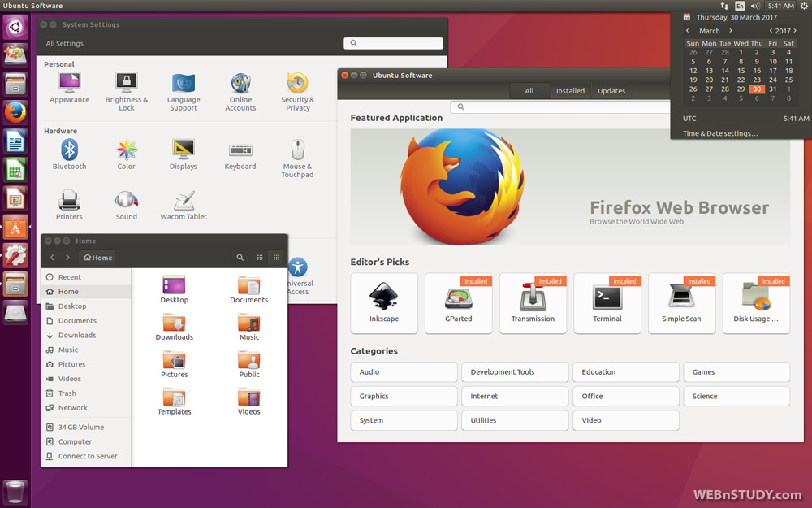Open the sound indicator in top panel
The width and height of the screenshot is (812, 508).
(755, 6)
